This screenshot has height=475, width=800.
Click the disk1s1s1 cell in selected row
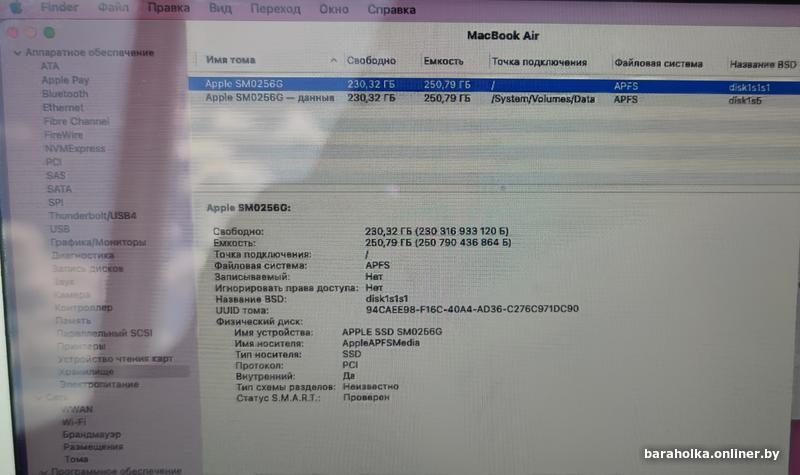749,87
